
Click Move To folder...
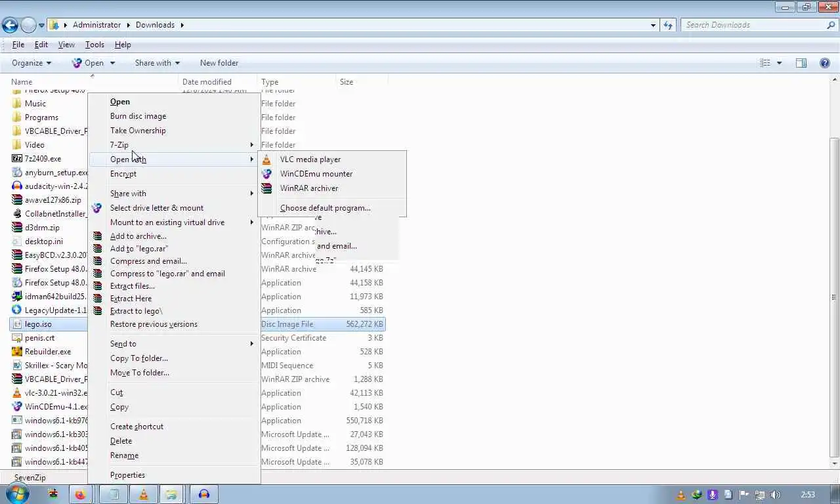pos(140,373)
